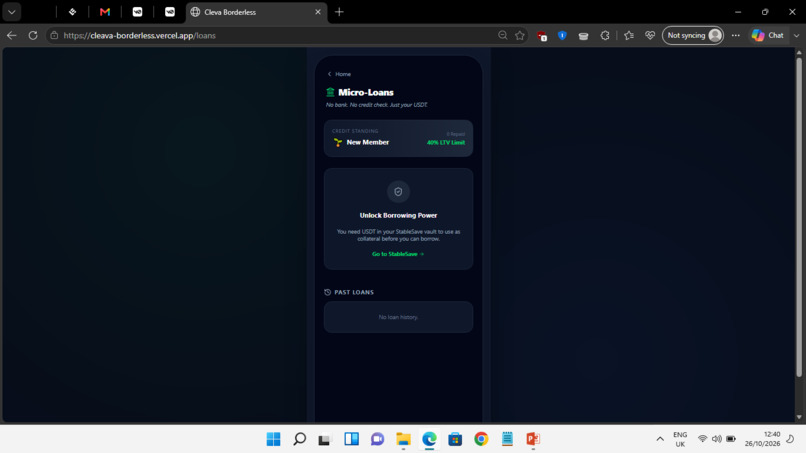This screenshot has height=453, width=806.
Task: Open the Windows Start menu
Action: (273, 439)
